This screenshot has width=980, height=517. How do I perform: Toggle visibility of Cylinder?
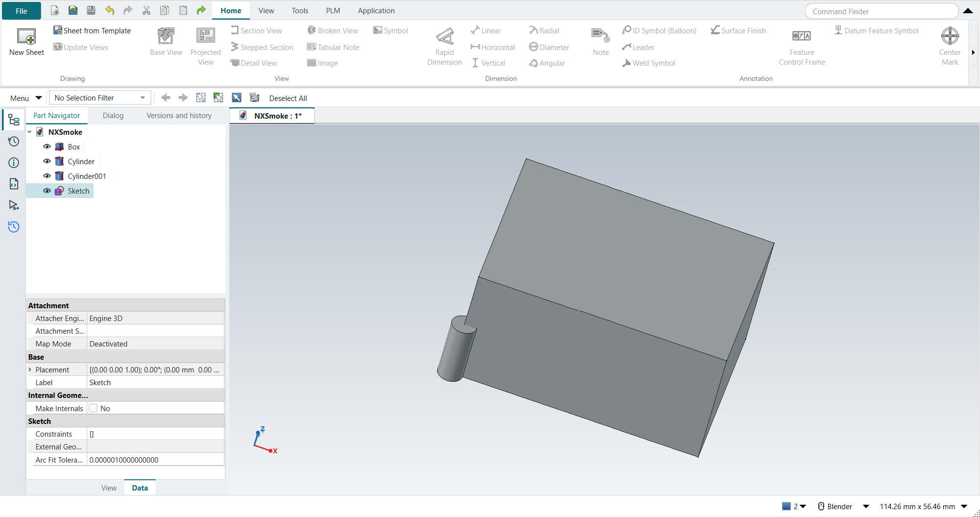tap(47, 161)
